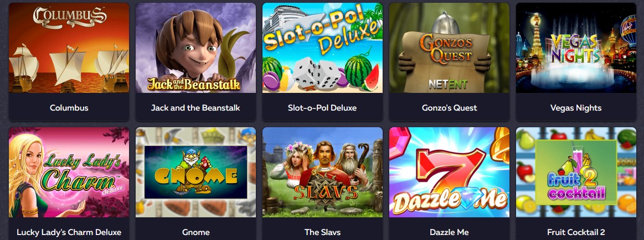Open the Dazzle Me game thumbnail

(x=449, y=173)
